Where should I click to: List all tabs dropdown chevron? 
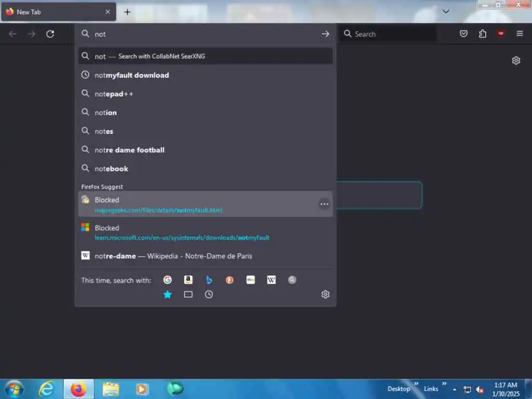(446, 11)
